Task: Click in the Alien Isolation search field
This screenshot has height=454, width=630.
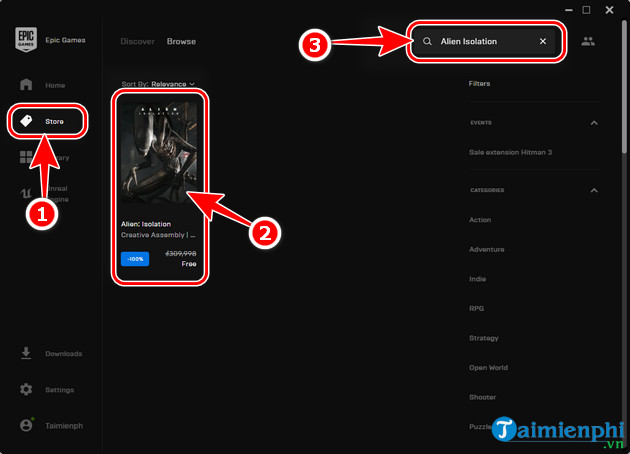Action: tap(484, 41)
